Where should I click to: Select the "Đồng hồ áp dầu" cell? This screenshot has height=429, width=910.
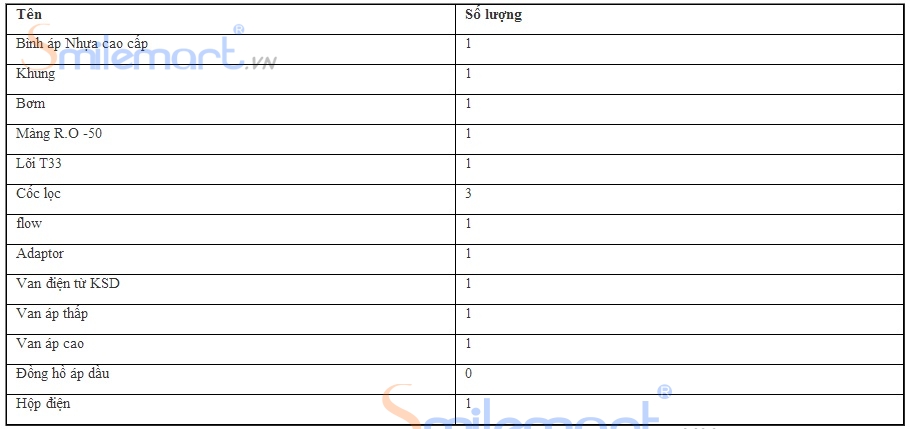click(x=63, y=374)
